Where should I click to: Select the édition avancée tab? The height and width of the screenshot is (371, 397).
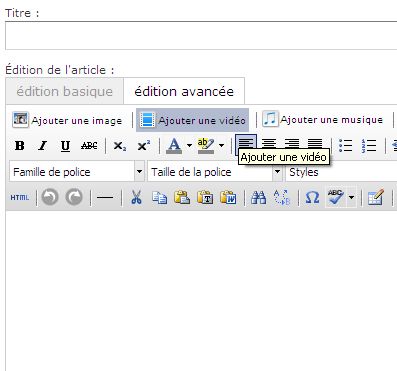pos(184,91)
